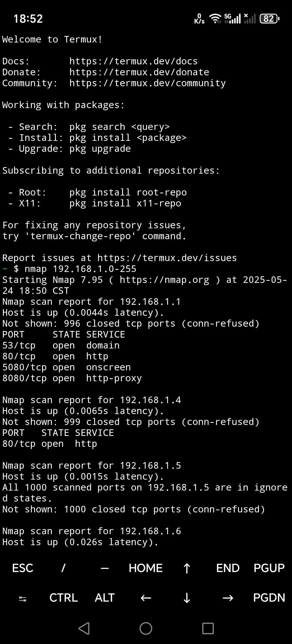
Task: Tap the HOME extra key
Action: 146,568
